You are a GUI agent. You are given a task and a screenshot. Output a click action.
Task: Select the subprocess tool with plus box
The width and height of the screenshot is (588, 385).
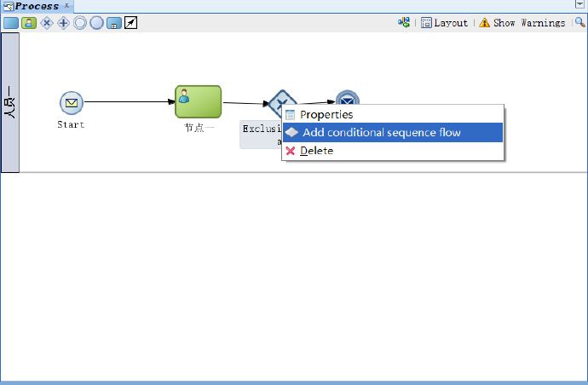(x=114, y=23)
